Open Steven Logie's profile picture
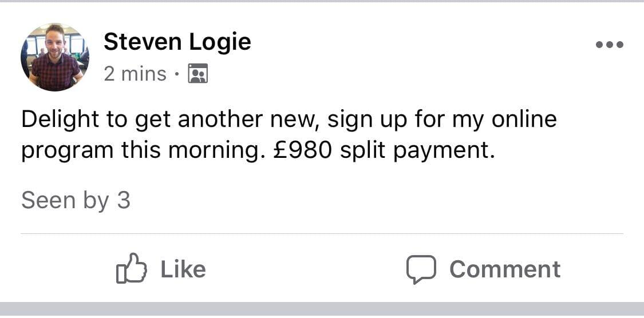This screenshot has height=318, width=644. point(55,57)
